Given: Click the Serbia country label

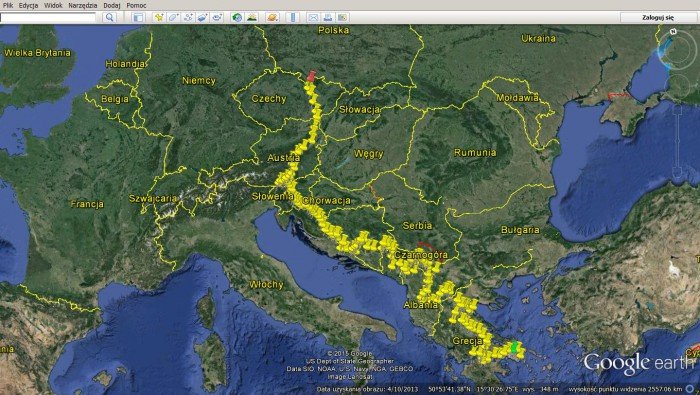Looking at the screenshot, I should (x=417, y=226).
